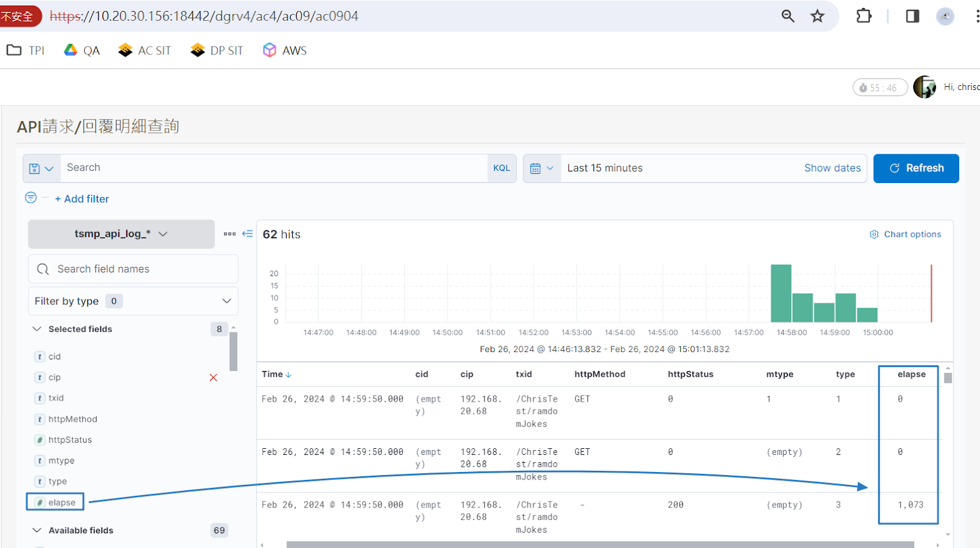This screenshot has width=980, height=548.
Task: Open index pattern options three-dots icon
Action: tap(230, 234)
